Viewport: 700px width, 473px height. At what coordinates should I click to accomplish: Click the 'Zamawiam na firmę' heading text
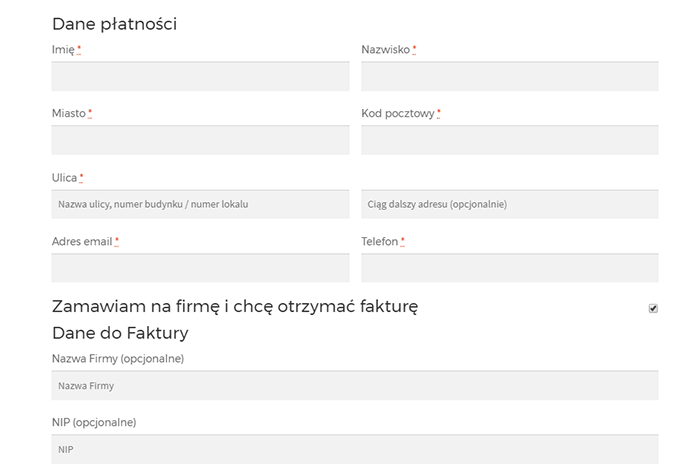[x=235, y=306]
